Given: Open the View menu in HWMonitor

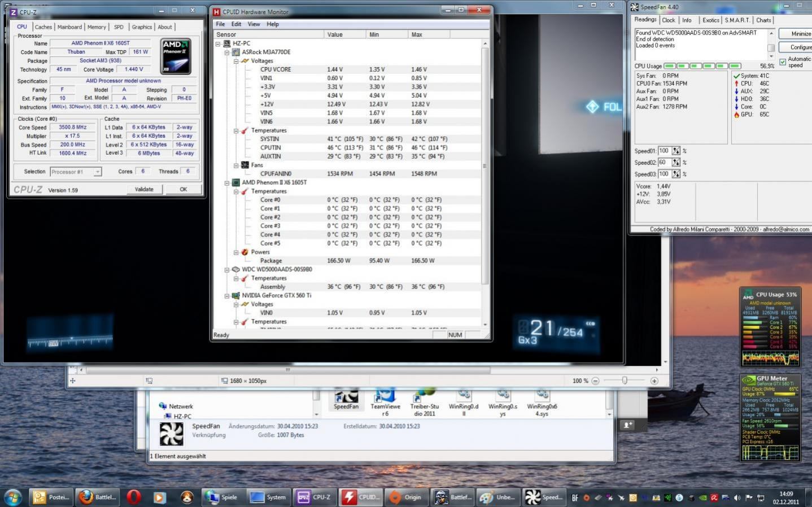Looking at the screenshot, I should (x=254, y=24).
